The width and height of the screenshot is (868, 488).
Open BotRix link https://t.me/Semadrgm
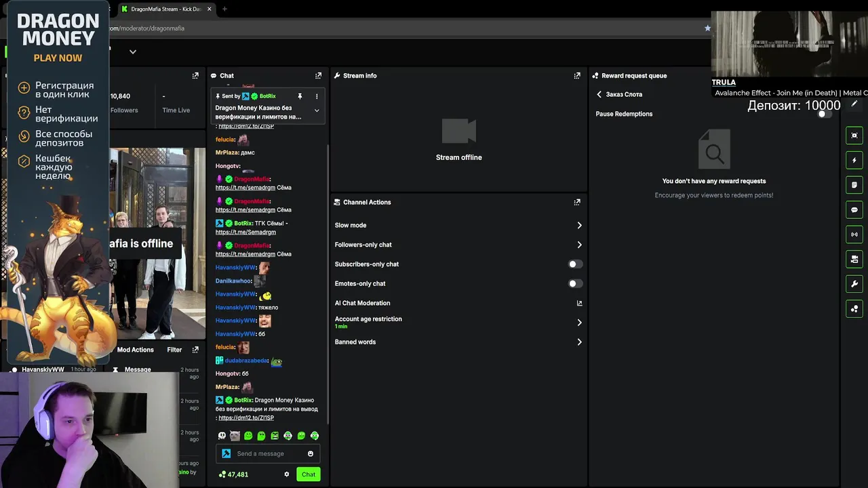click(x=245, y=232)
